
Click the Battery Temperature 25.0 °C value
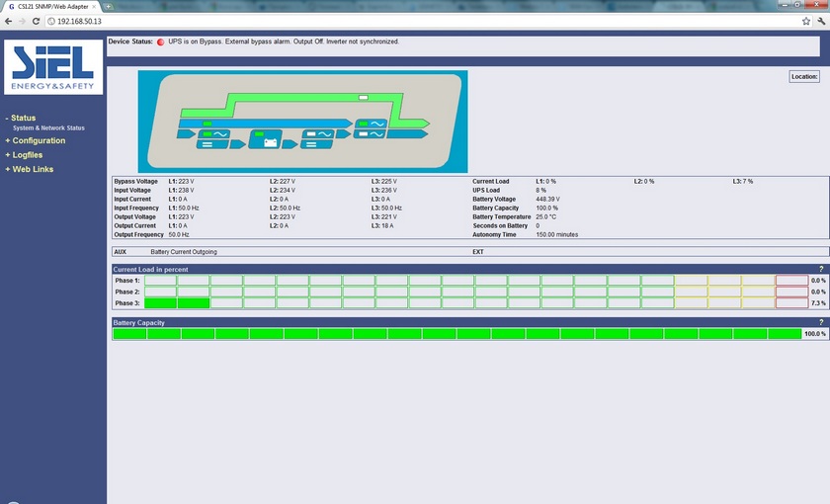click(545, 216)
